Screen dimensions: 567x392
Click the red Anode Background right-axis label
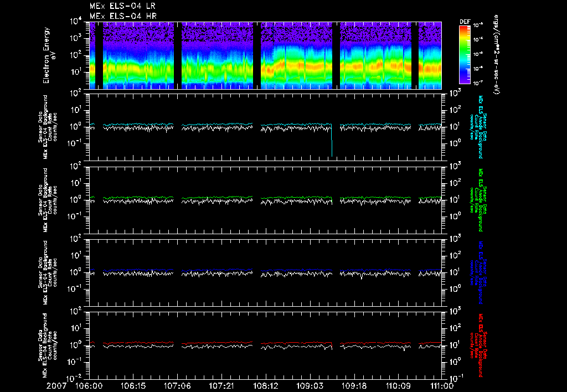coord(478,345)
